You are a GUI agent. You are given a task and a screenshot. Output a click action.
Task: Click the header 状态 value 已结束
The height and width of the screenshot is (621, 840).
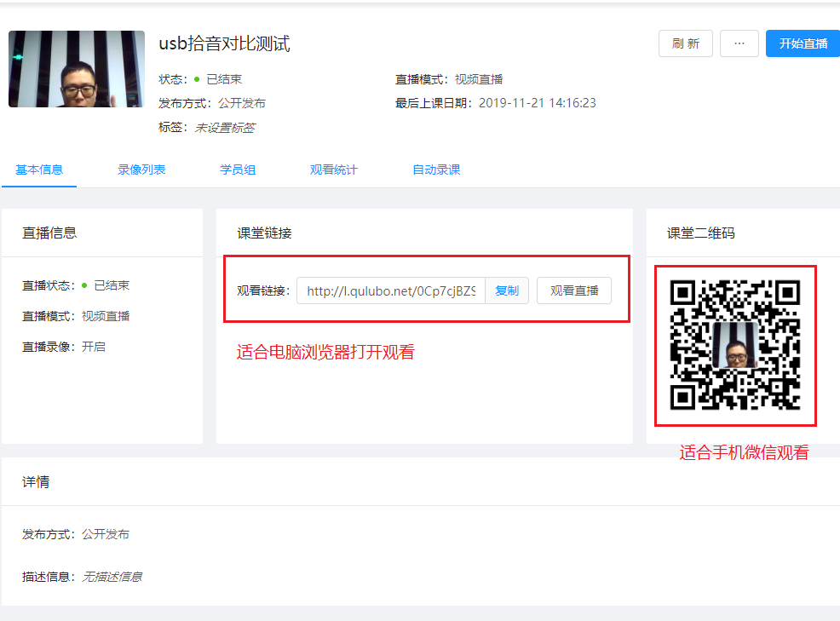(224, 79)
